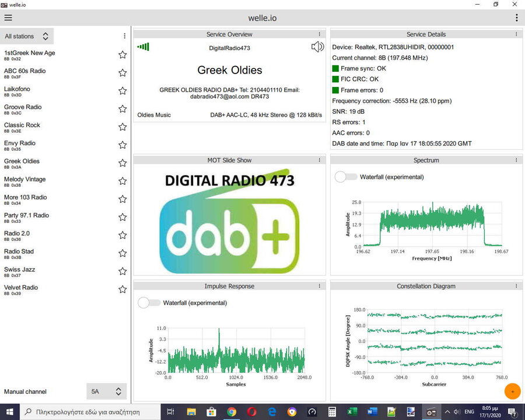Enable Impulse Response waterfall switch
Viewport: 525px width, 420px height.
pos(149,303)
